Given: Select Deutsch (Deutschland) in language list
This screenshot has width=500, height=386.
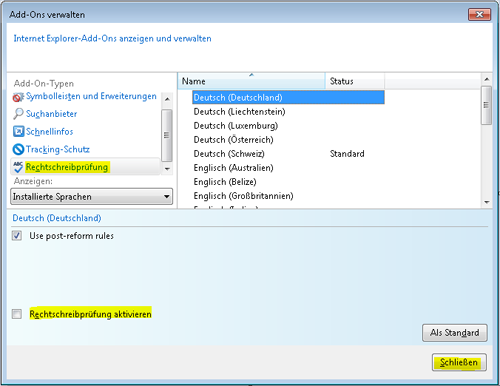Looking at the screenshot, I should click(288, 97).
